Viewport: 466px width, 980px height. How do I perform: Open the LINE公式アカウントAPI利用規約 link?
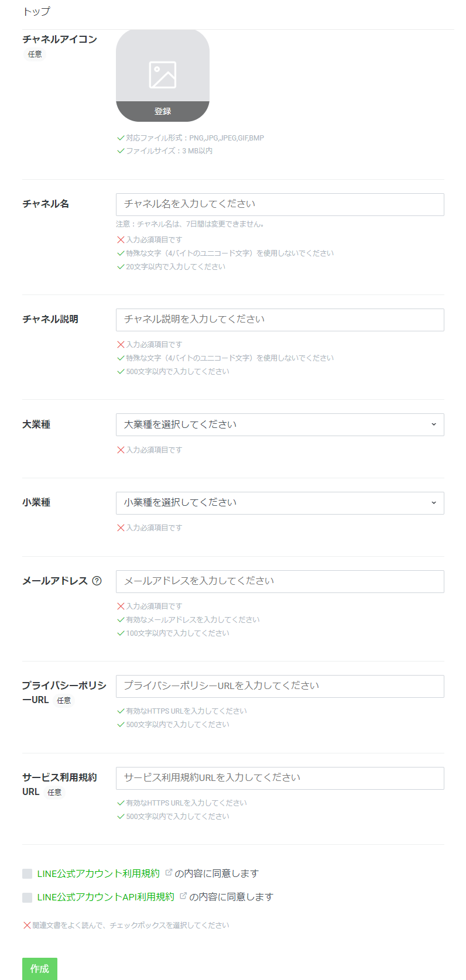pyautogui.click(x=105, y=897)
